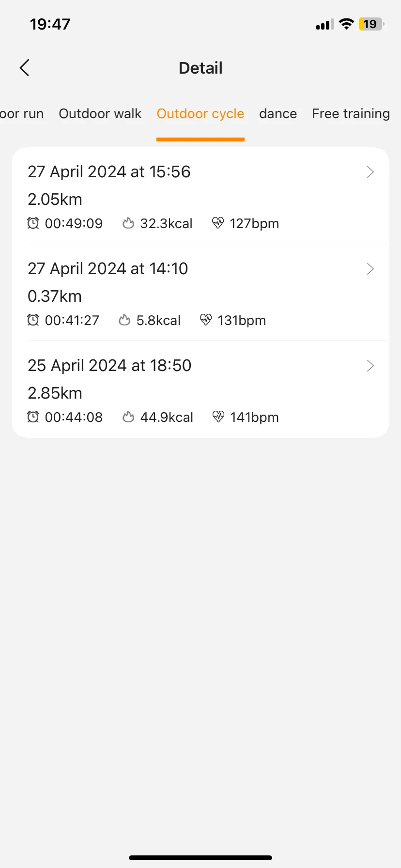Tap the flame icon beside 32.3kcal
The width and height of the screenshot is (401, 868).
pos(128,223)
